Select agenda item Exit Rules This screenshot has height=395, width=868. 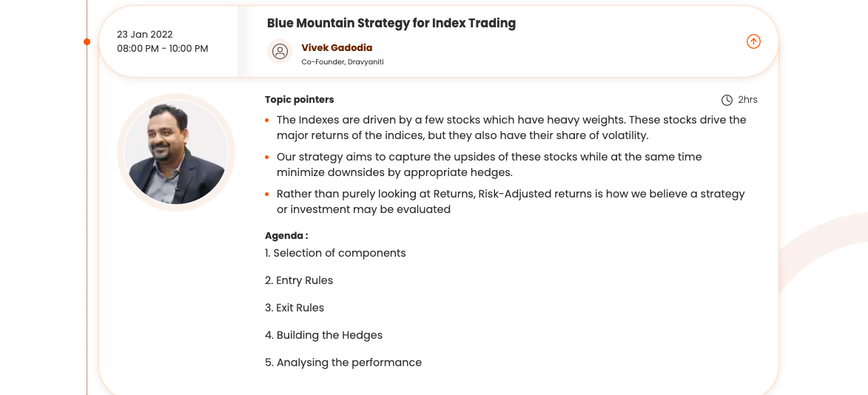[295, 308]
